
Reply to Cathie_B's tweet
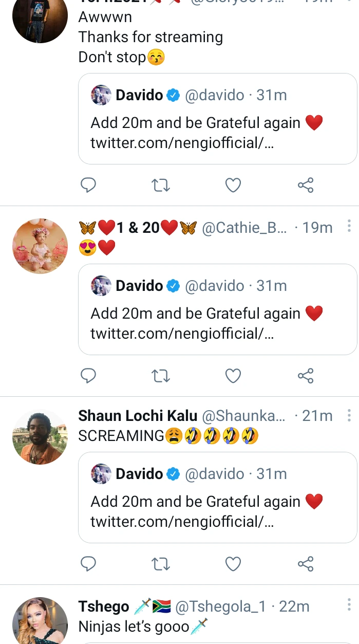point(88,376)
